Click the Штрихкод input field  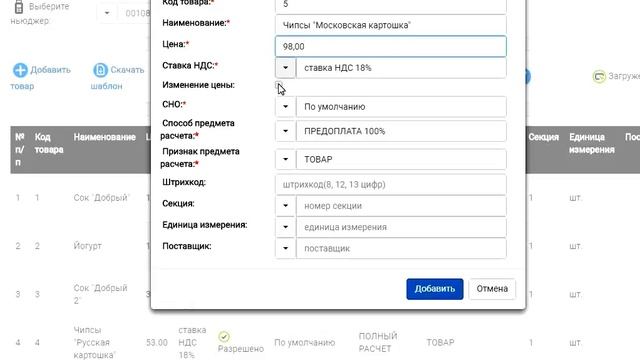pos(391,184)
